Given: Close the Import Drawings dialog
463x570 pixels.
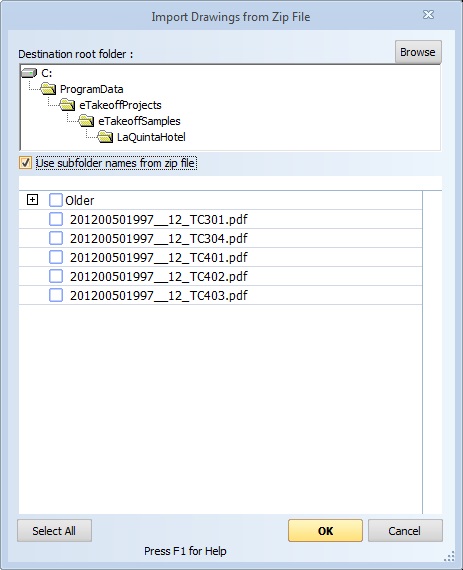Looking at the screenshot, I should point(428,15).
